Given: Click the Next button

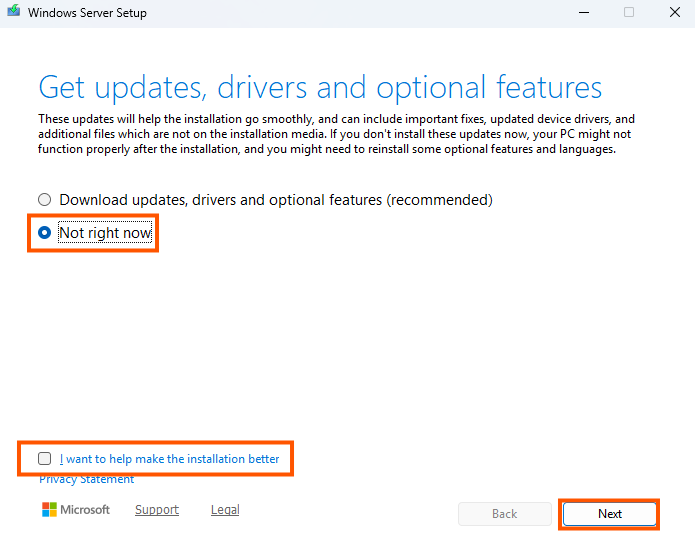Looking at the screenshot, I should 609,514.
